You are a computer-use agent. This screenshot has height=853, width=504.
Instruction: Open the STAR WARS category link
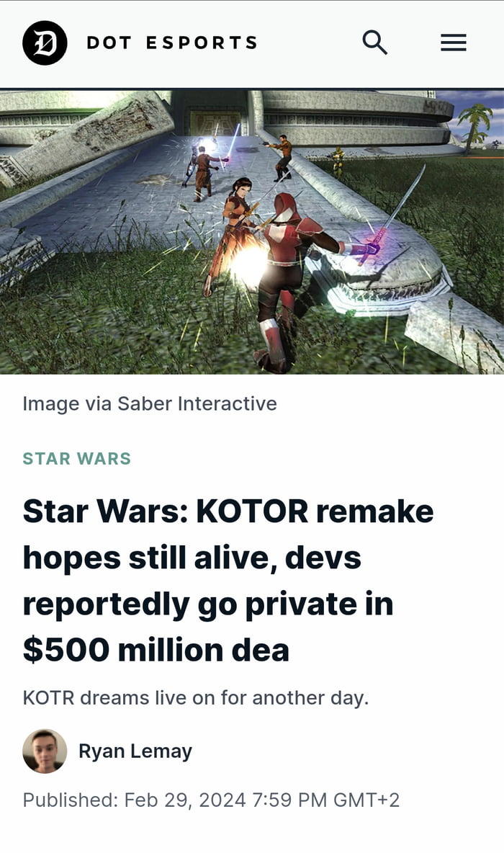(x=76, y=459)
